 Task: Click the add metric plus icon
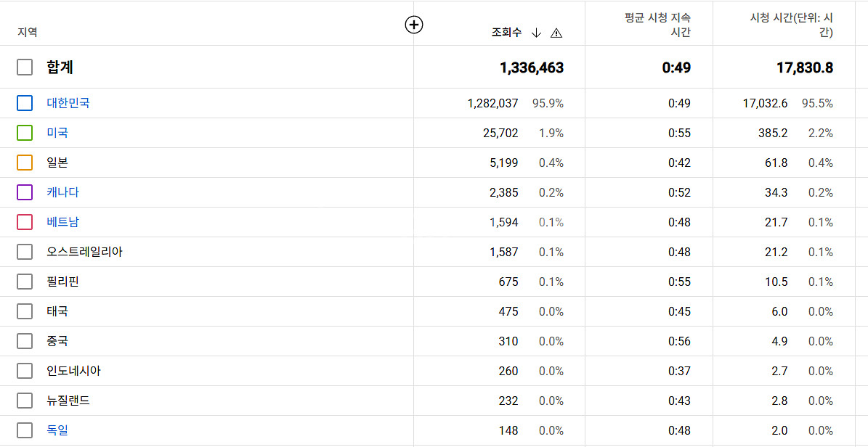coord(414,25)
